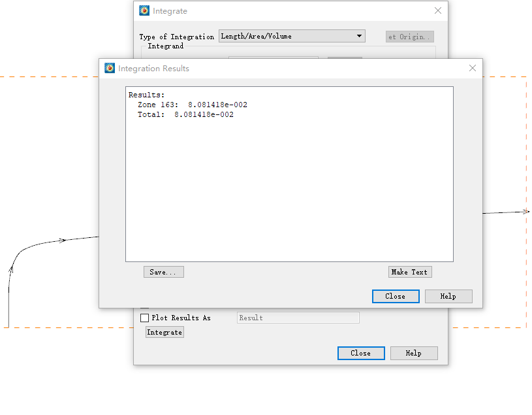Click the partially hidden Set Origin button
Screen dimensions: 532x415
point(409,37)
